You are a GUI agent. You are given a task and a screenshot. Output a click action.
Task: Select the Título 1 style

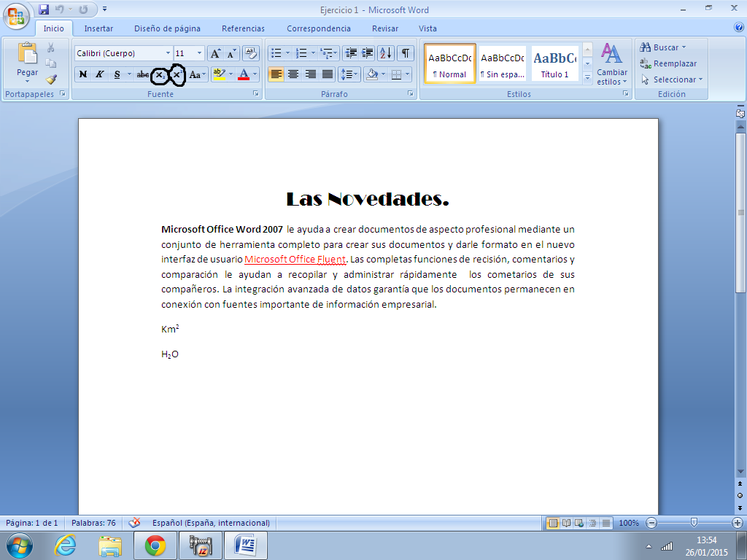(x=554, y=63)
